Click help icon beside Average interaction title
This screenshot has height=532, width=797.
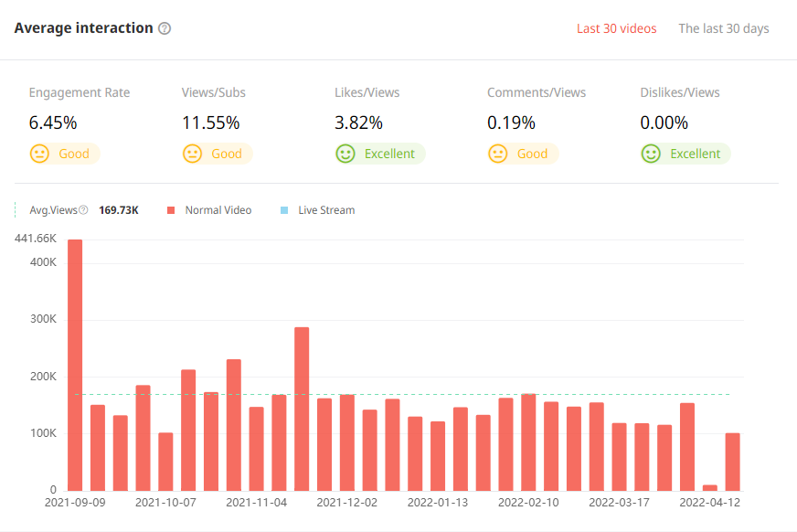point(165,28)
